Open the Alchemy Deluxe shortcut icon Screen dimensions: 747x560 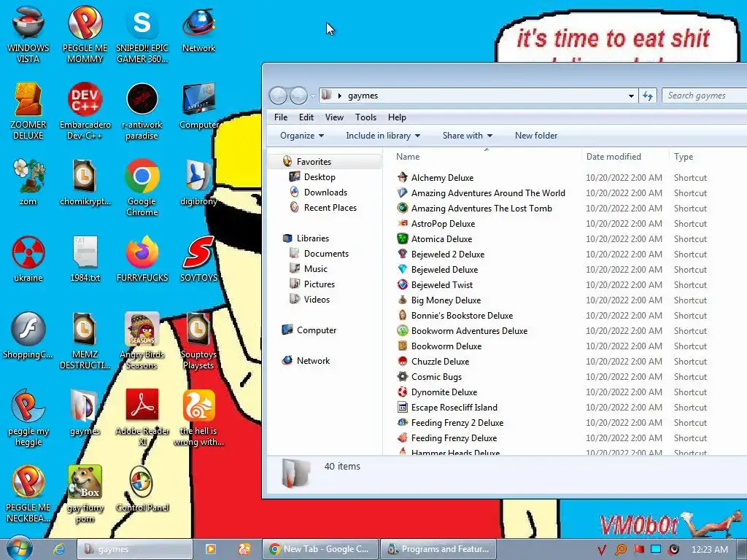tap(403, 178)
